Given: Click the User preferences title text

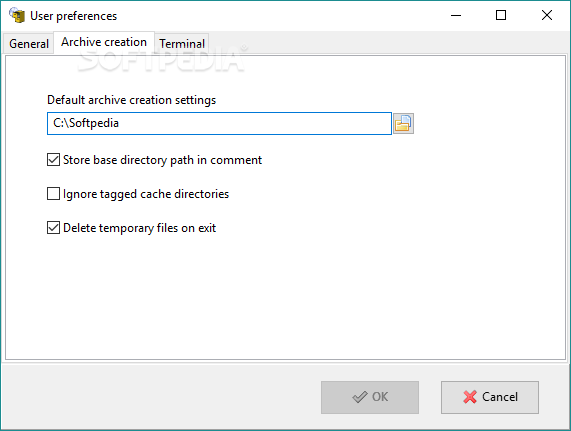Looking at the screenshot, I should (x=74, y=16).
